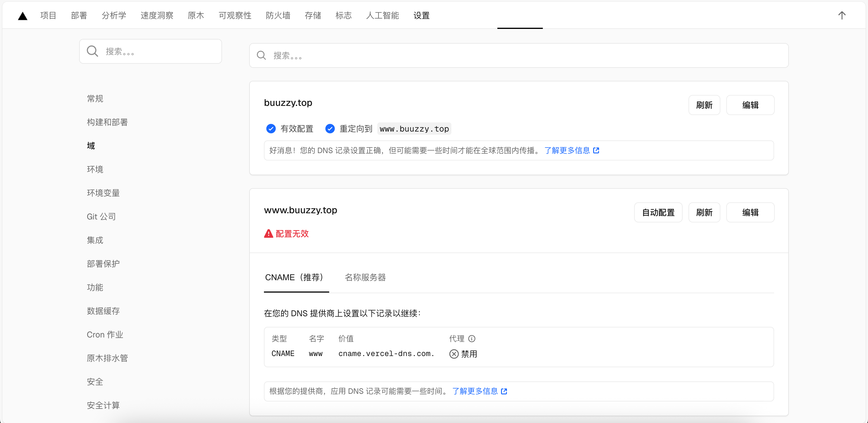Switch to the CNAME（推荐）tab
The height and width of the screenshot is (423, 868).
(296, 278)
